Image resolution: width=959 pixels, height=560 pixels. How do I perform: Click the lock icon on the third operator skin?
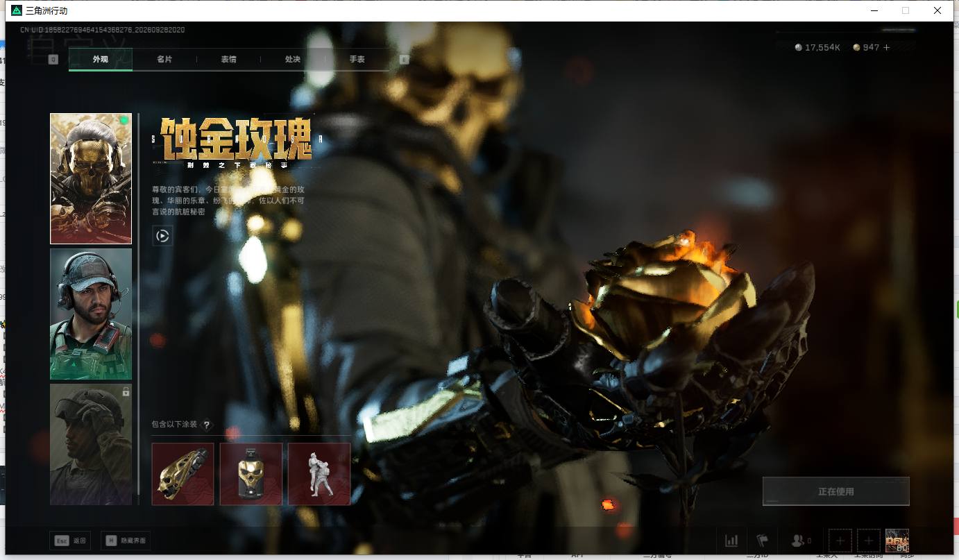click(126, 392)
